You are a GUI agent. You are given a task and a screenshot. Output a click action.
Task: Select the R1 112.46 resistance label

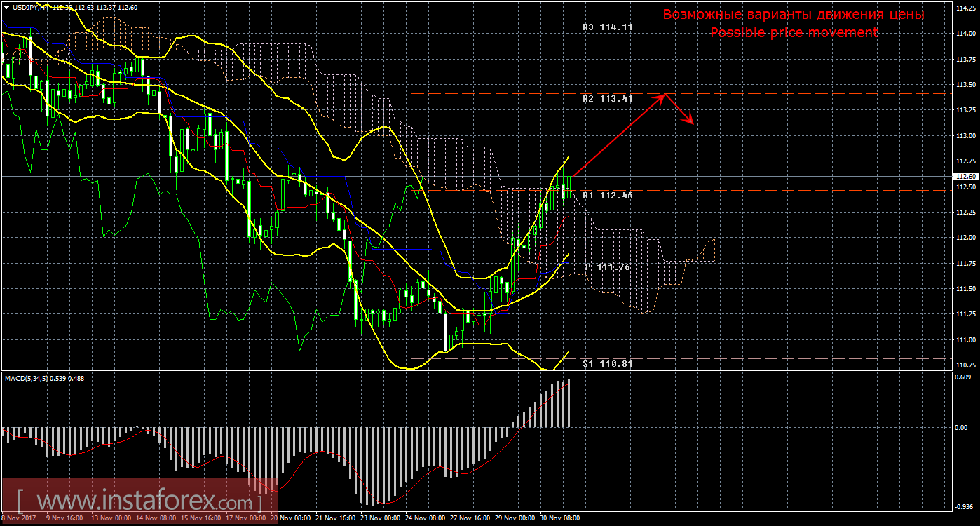[607, 196]
